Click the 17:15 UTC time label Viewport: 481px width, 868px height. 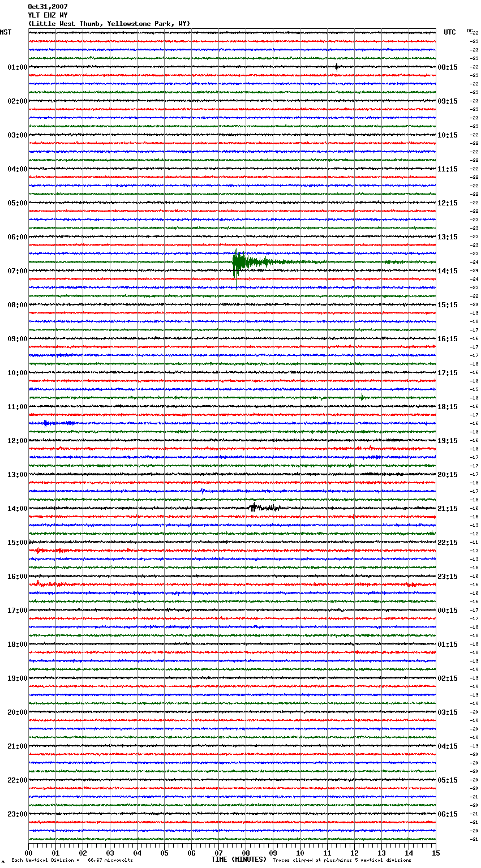[x=448, y=373]
